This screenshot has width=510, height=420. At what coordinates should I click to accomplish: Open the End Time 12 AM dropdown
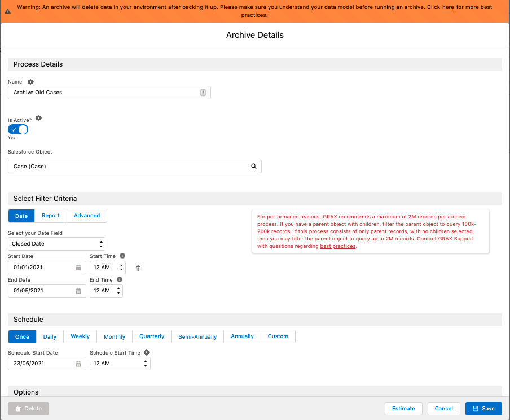point(107,291)
